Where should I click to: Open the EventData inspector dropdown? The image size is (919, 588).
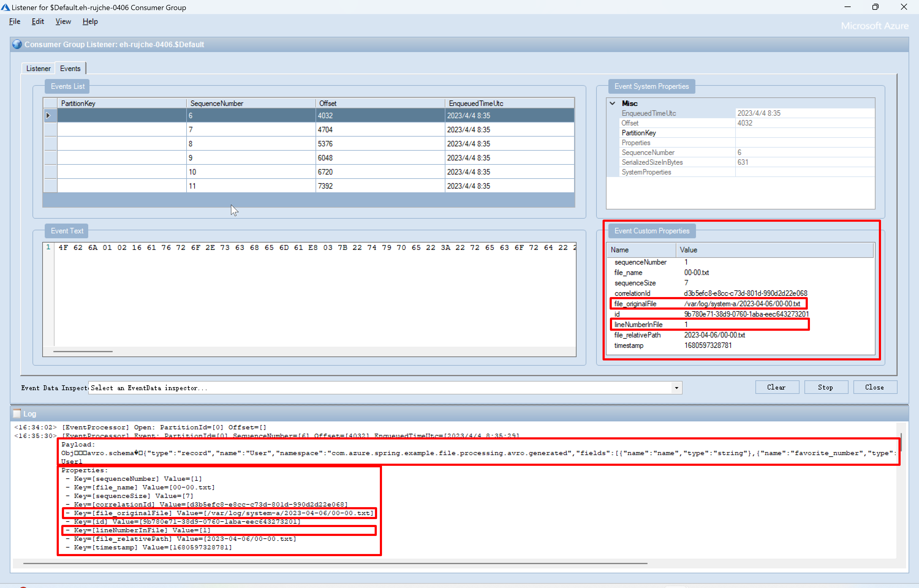[676, 387]
